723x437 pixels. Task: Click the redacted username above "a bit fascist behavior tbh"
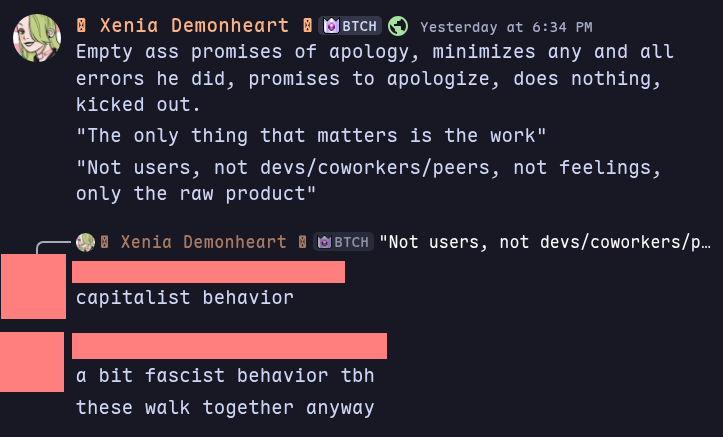coord(229,346)
